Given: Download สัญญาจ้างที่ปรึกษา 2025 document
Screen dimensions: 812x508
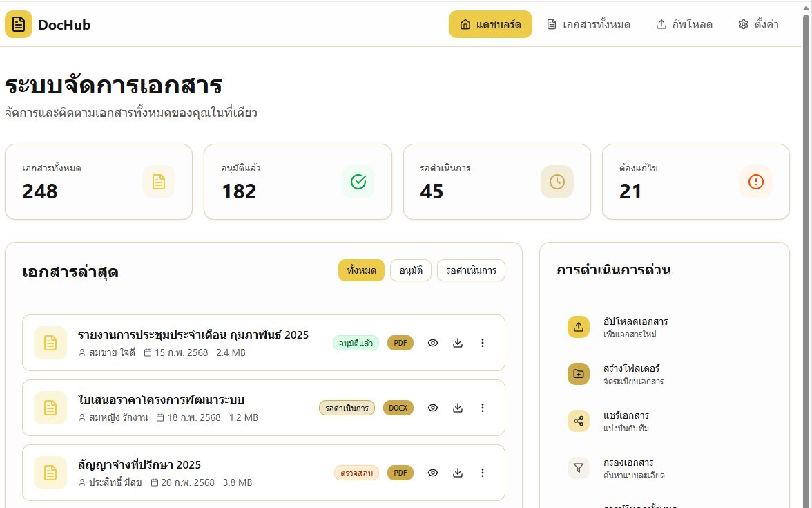Looking at the screenshot, I should click(458, 473).
